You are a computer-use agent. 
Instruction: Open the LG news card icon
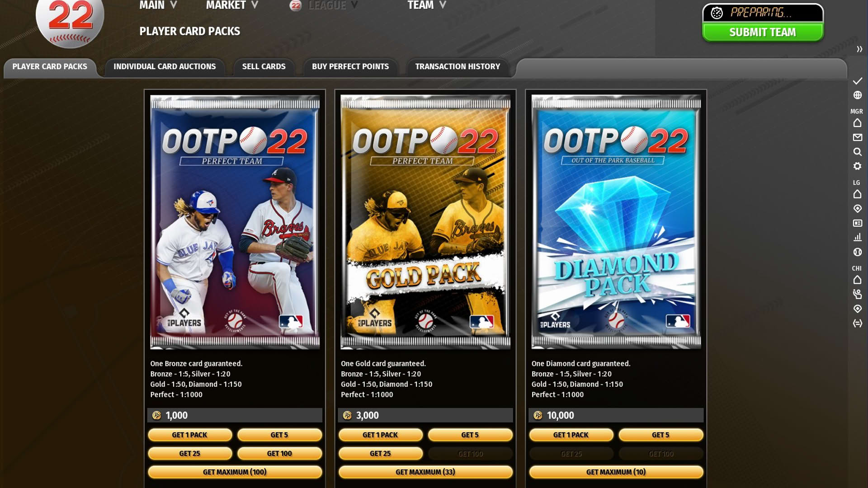click(858, 223)
